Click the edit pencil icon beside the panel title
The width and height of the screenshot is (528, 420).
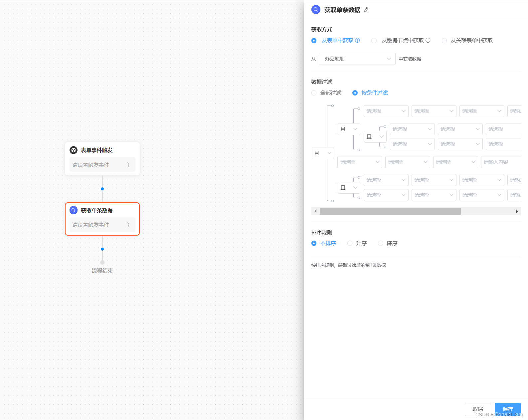click(x=367, y=10)
